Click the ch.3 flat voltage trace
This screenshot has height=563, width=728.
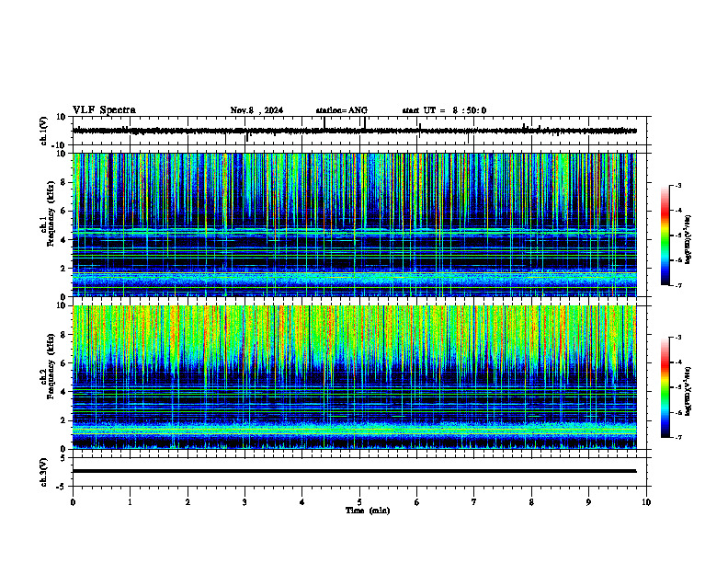tap(355, 471)
